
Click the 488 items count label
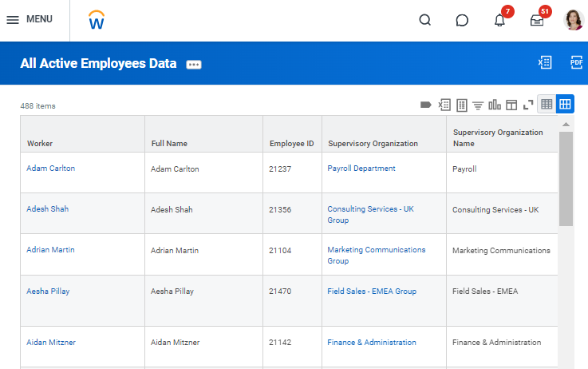click(37, 106)
